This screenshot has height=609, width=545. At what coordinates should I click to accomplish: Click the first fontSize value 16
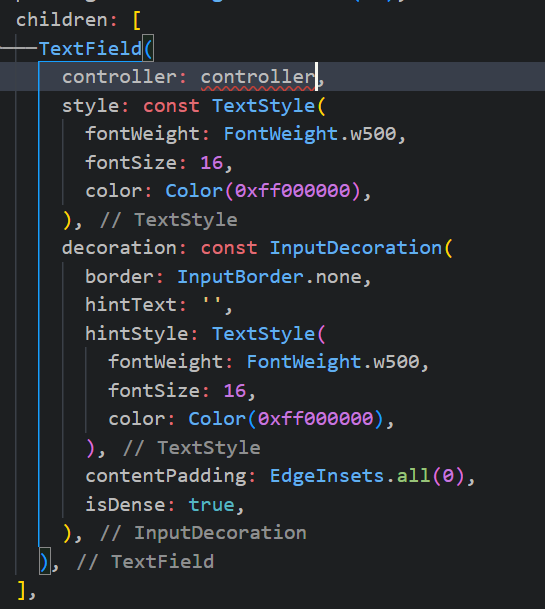point(212,163)
